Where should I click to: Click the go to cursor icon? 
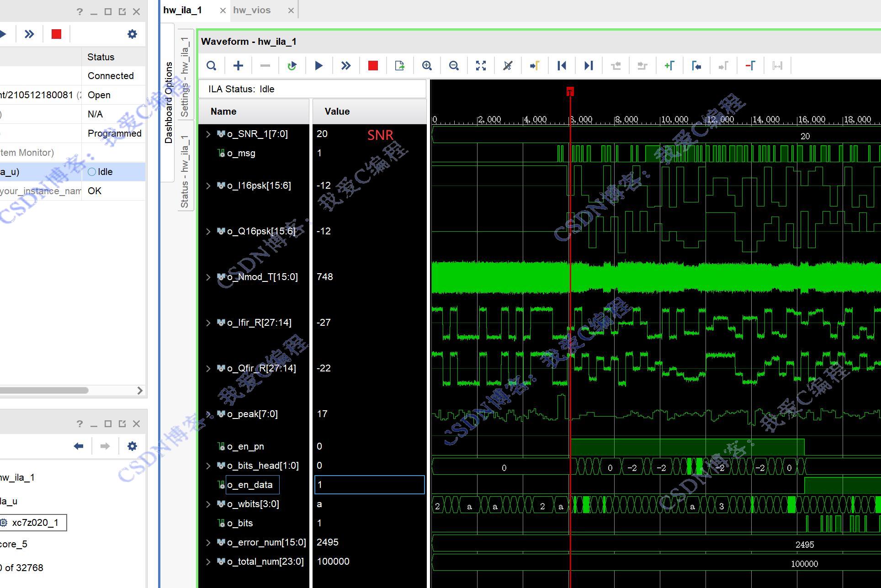535,66
